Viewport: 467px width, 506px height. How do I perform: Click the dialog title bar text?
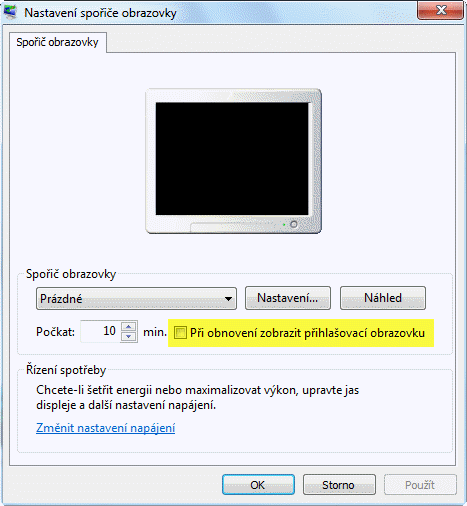tap(100, 13)
